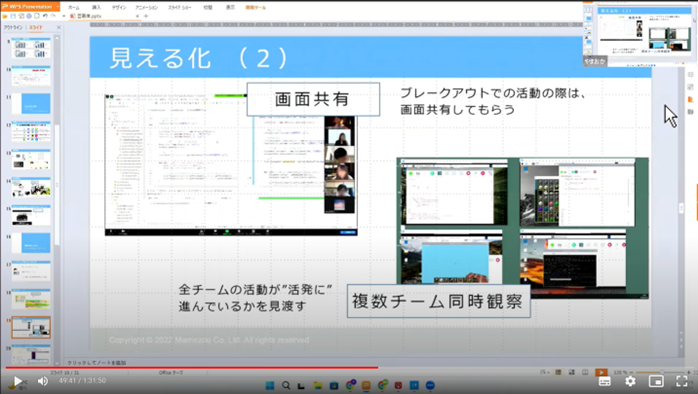The width and height of the screenshot is (698, 394).
Task: Click the redo arrow in quick access toolbar
Action: pos(53,16)
